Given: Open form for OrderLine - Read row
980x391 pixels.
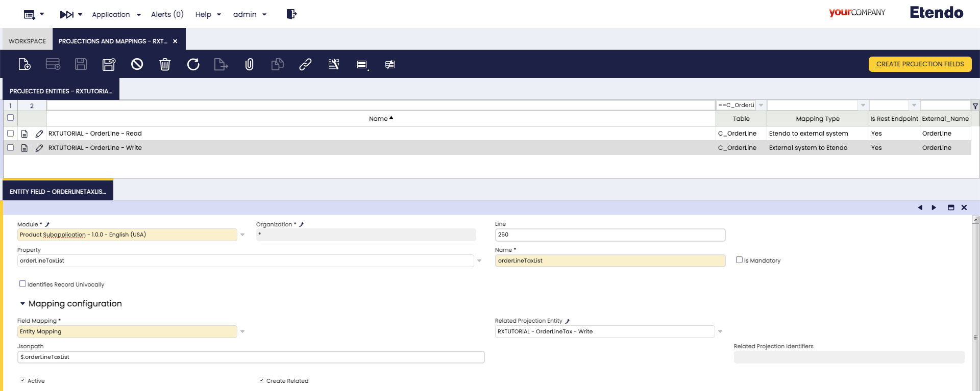Looking at the screenshot, I should pos(24,134).
